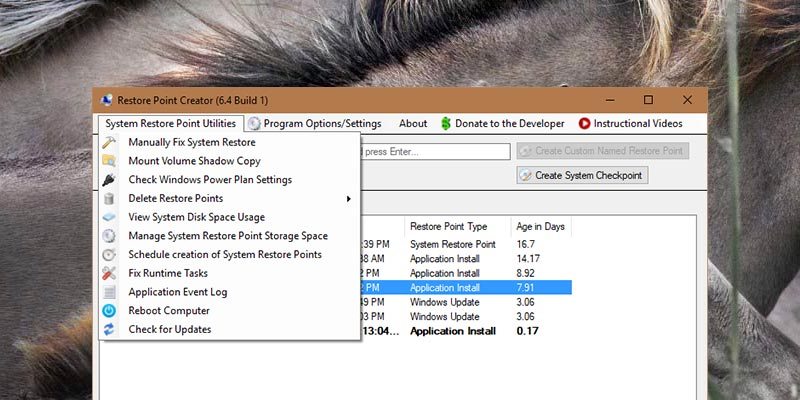Click the blue arrows icon beside Check for Updates
Image resolution: width=800 pixels, height=400 pixels.
click(x=109, y=330)
